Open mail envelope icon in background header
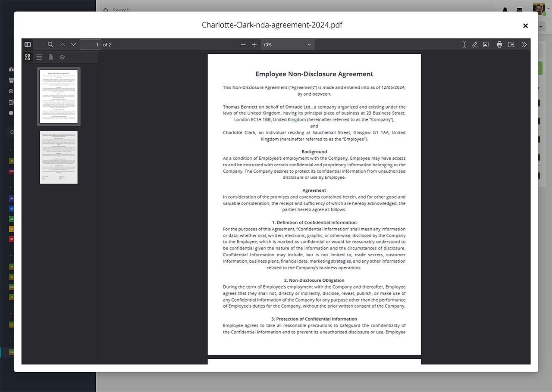 (x=520, y=9)
